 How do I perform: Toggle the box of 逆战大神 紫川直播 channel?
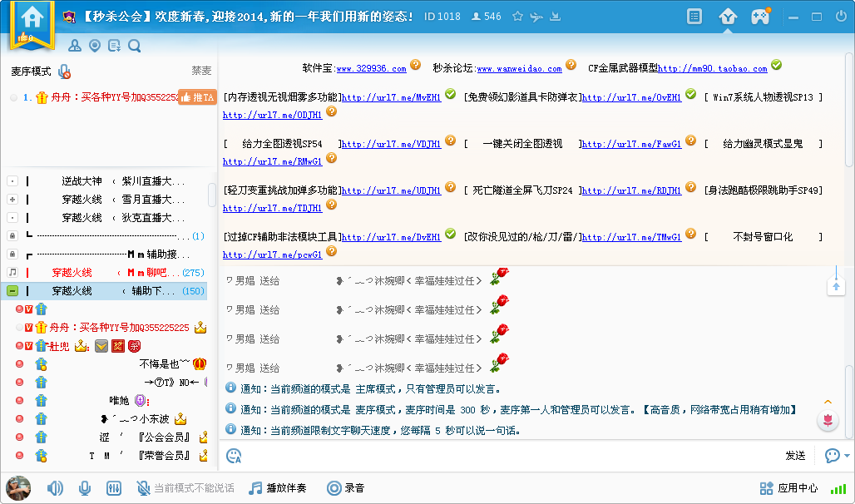coord(12,181)
